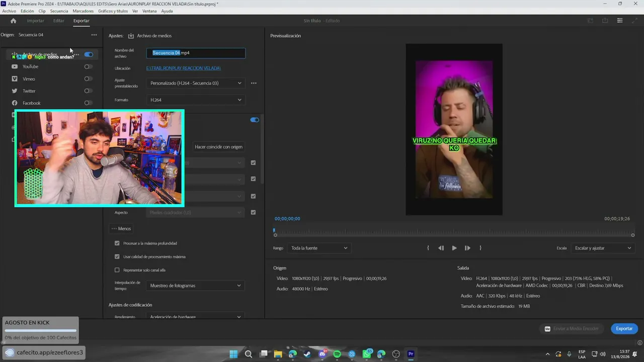
Task: Click the Enviar a Media Encoder button
Action: point(572,329)
